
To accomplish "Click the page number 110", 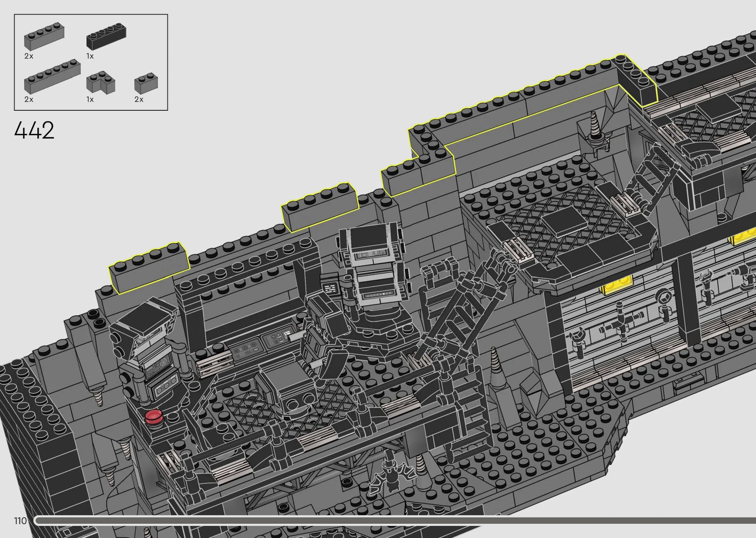I will tap(20, 521).
